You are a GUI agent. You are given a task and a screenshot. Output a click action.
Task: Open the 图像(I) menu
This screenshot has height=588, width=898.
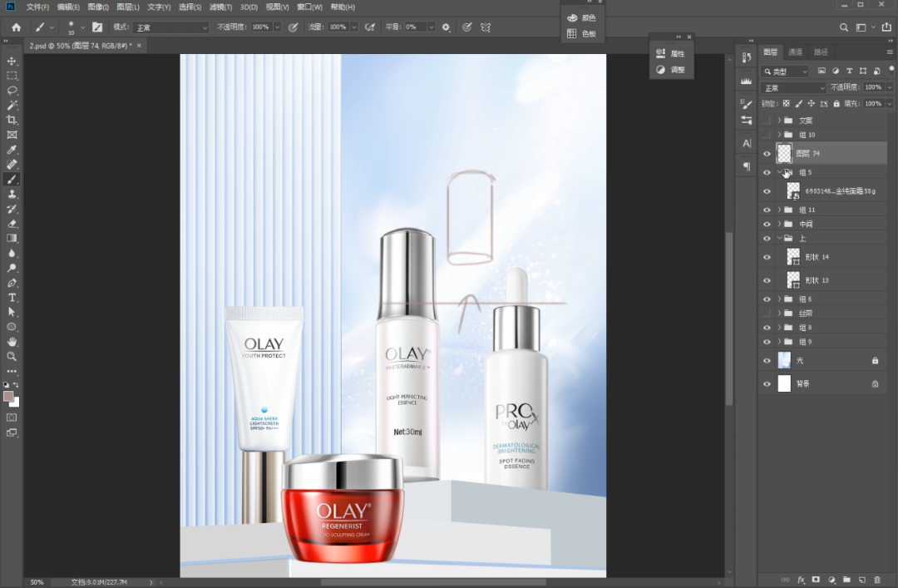(98, 7)
